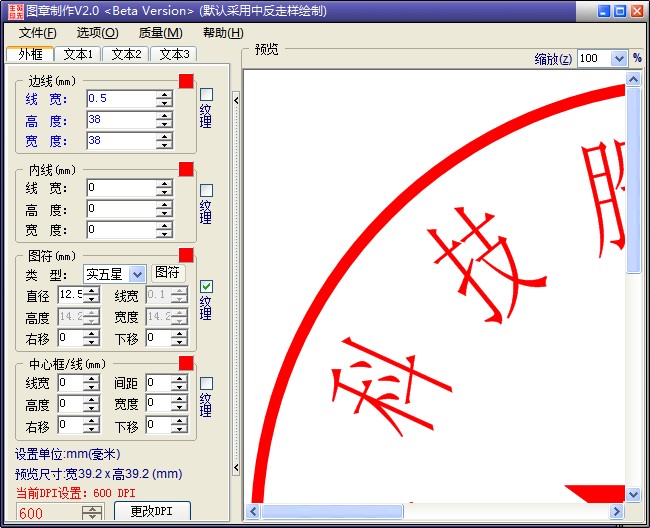Click the scroll-right arrow of the preview scrollbar
The height and width of the screenshot is (528, 650).
(618, 512)
